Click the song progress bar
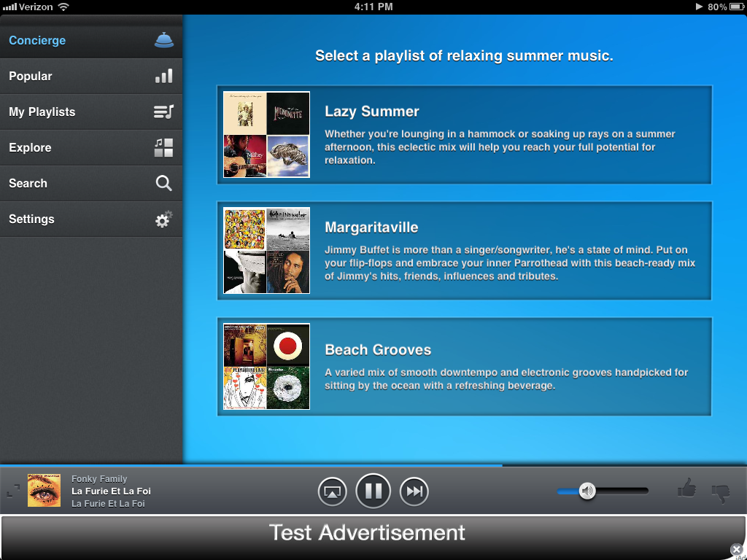This screenshot has height=560, width=747. (373, 465)
